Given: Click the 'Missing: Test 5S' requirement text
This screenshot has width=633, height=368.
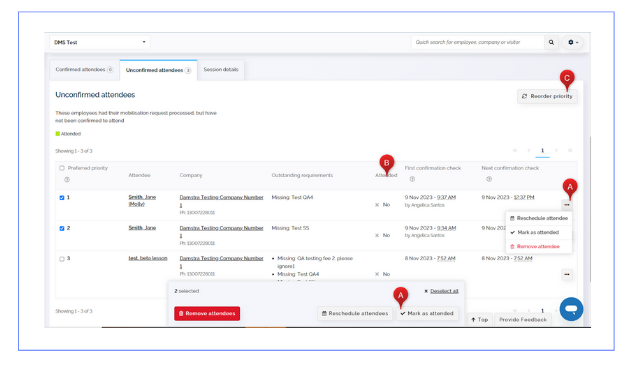Looking at the screenshot, I should pos(290,228).
